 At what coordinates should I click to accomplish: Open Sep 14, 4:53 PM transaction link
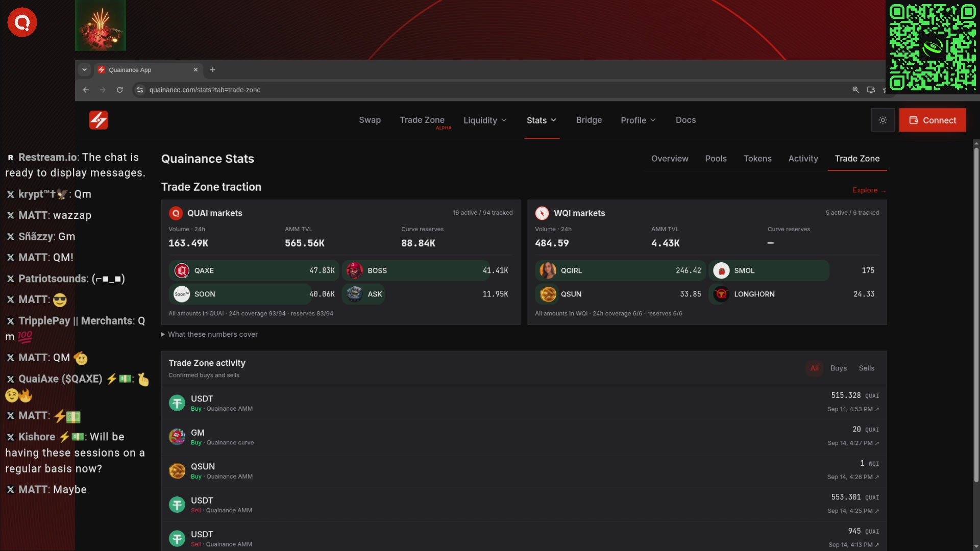[853, 409]
